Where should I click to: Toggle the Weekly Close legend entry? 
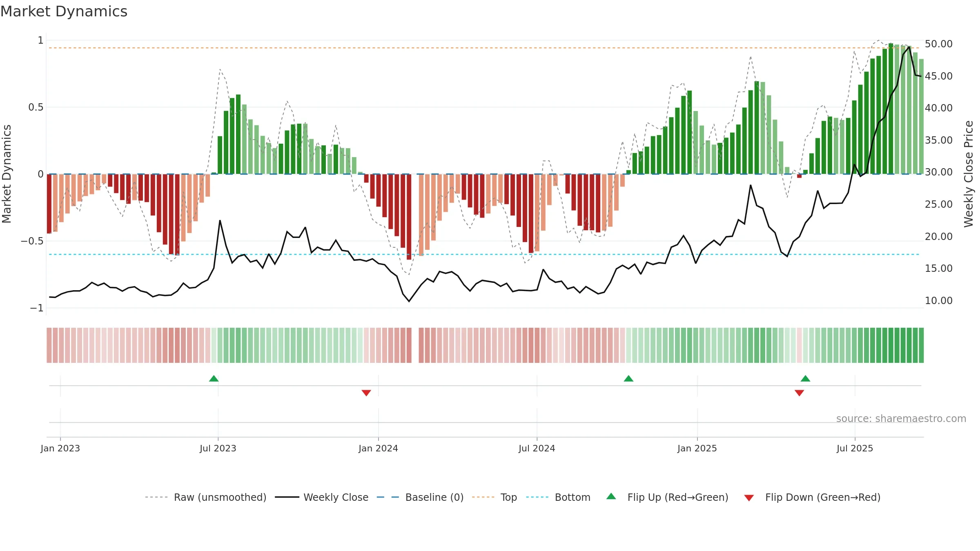322,497
